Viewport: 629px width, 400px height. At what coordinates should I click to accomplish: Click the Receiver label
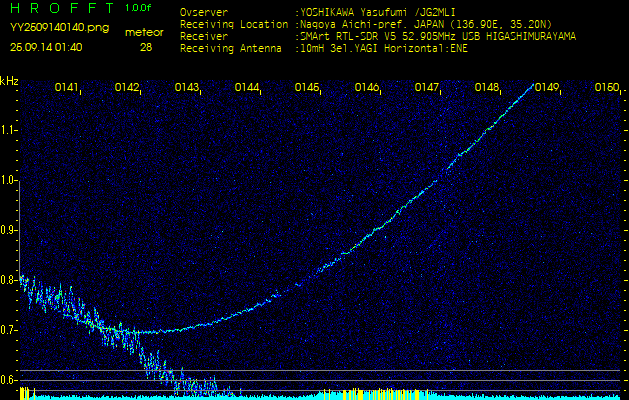[x=204, y=37]
